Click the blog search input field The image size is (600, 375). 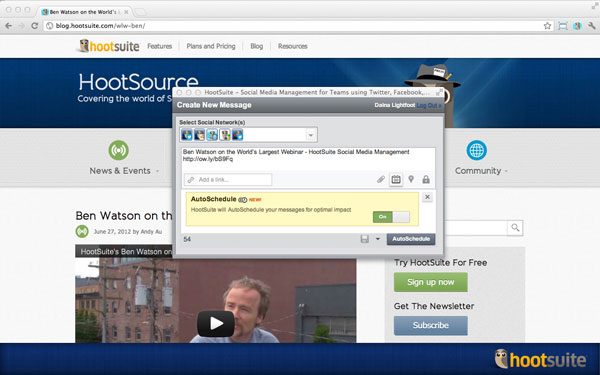tap(476, 228)
